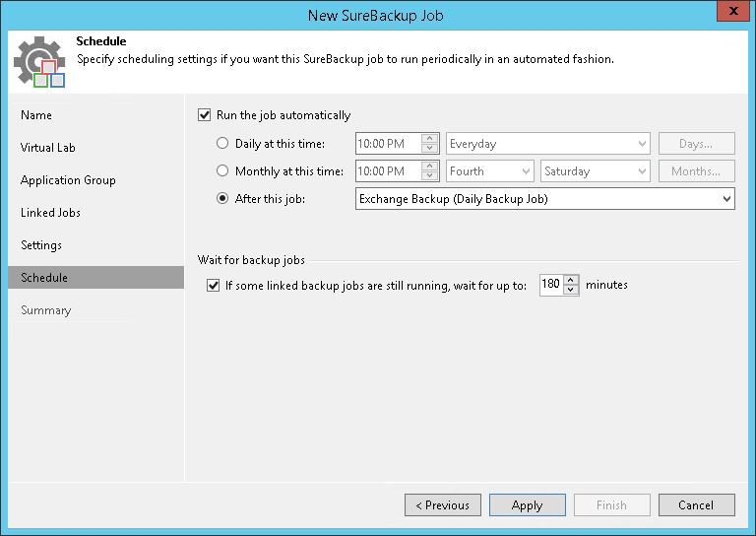This screenshot has height=536, width=756.
Task: Toggle wait for linked backup jobs checkbox
Action: 213,286
